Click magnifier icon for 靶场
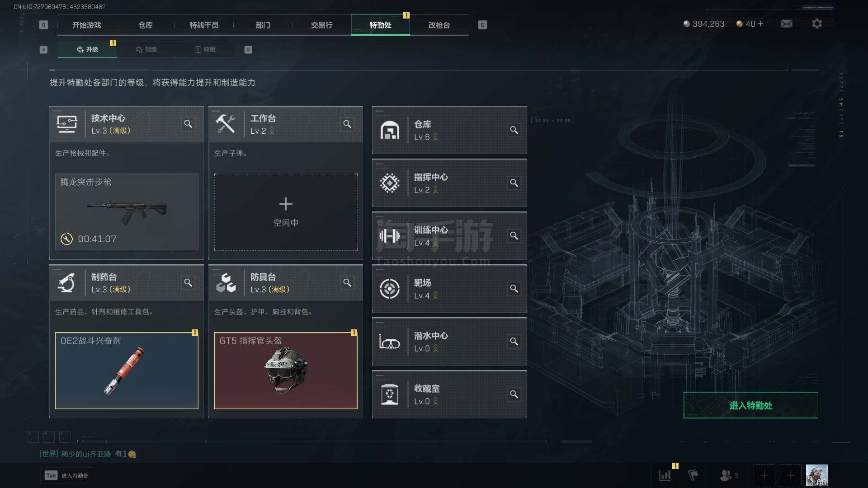Screen dimensions: 868x488 pos(514,289)
